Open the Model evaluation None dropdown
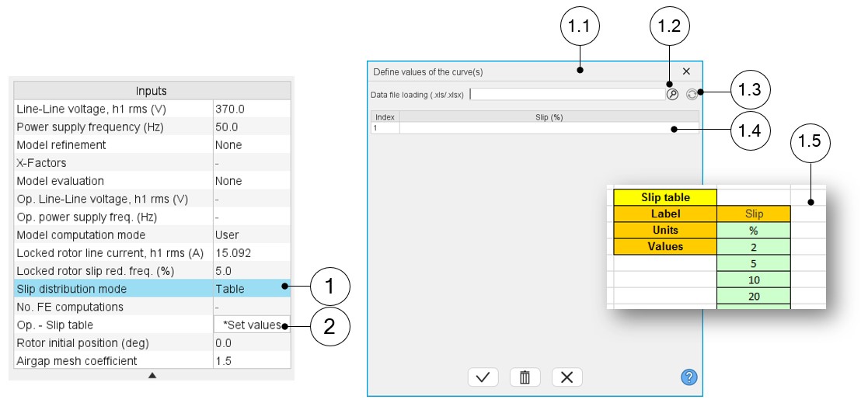The image size is (868, 410). tap(252, 181)
